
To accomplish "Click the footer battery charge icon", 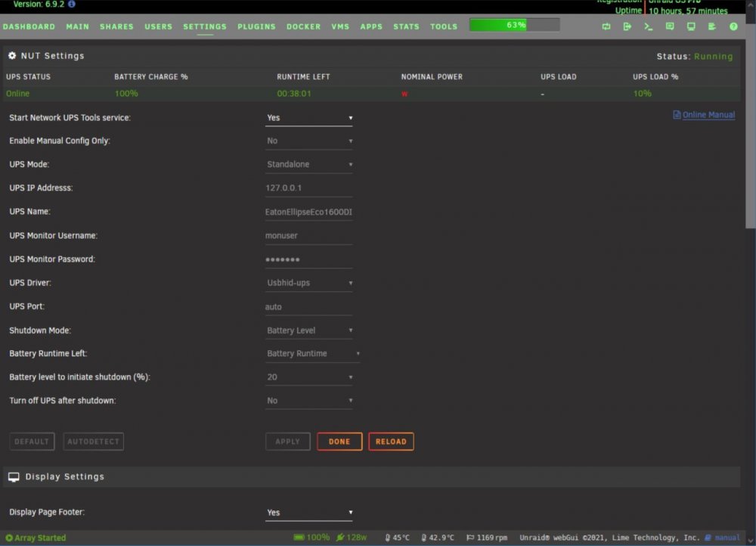I will [299, 538].
